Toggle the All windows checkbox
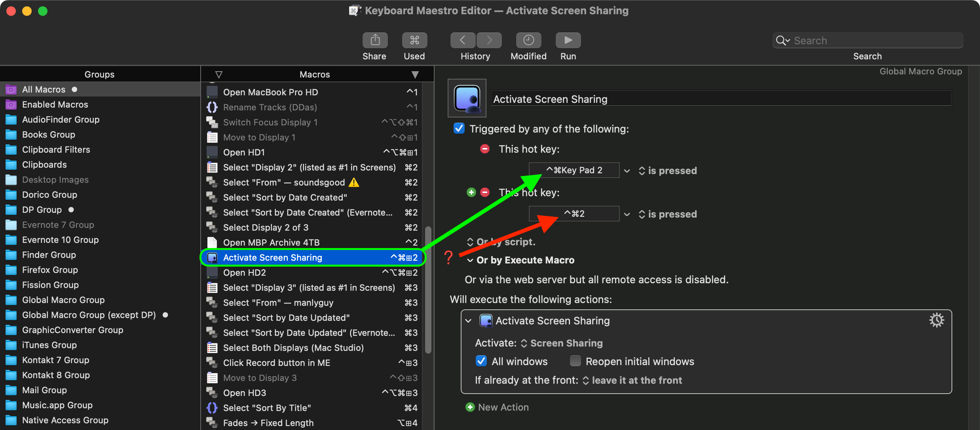 481,361
